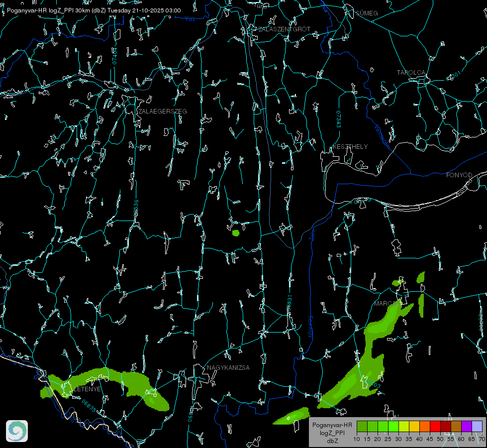Click the FONYÓD city label

(459, 175)
